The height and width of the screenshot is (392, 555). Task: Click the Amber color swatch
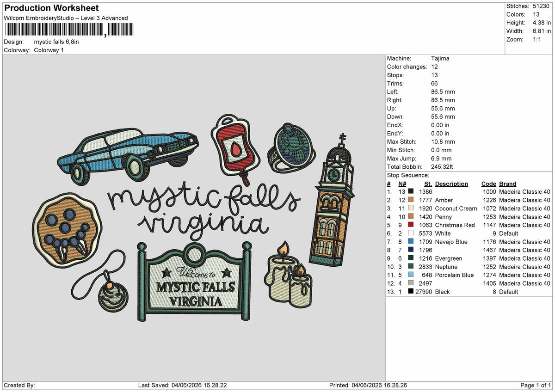411,200
